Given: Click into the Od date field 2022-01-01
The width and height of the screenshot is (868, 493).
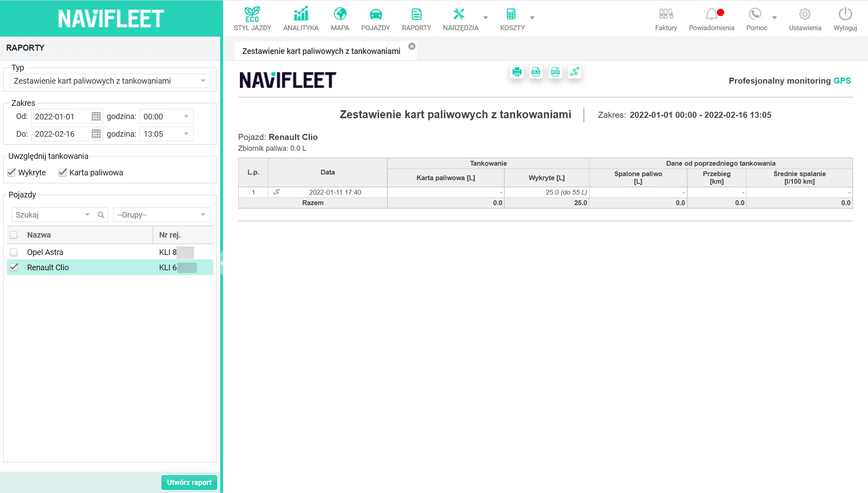Looking at the screenshot, I should coord(61,117).
